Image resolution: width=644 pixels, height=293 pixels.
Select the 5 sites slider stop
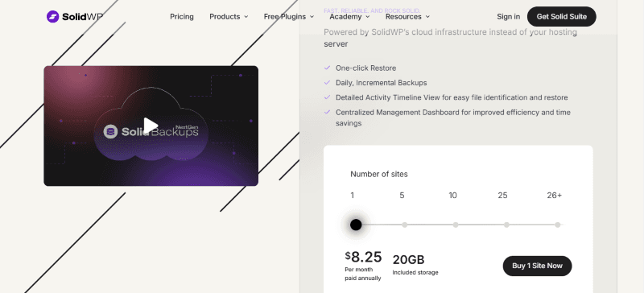[405, 225]
